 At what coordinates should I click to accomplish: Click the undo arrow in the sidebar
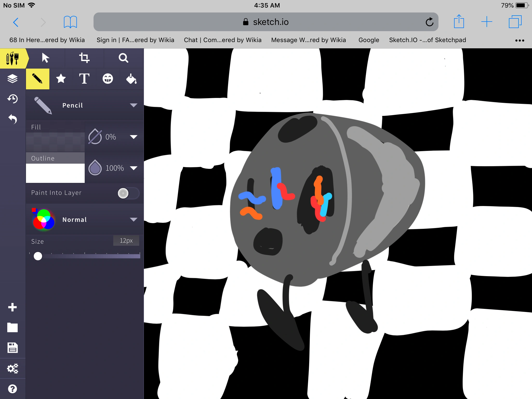(x=12, y=119)
